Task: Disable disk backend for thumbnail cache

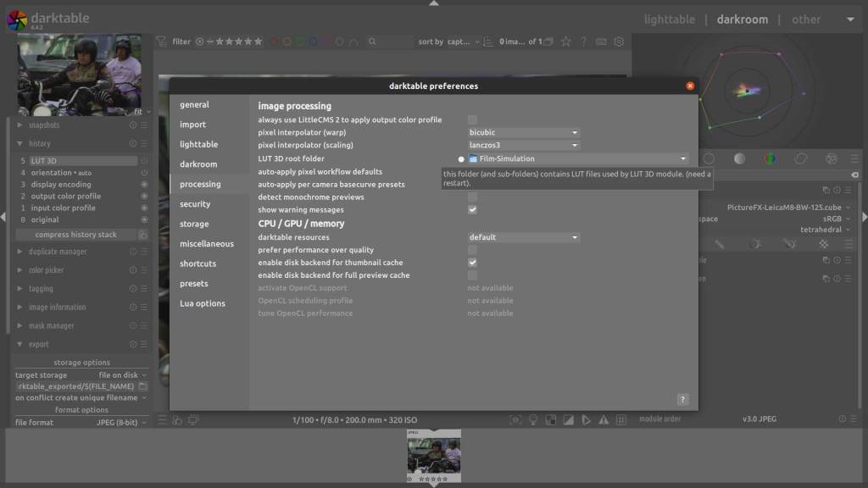Action: (x=472, y=263)
